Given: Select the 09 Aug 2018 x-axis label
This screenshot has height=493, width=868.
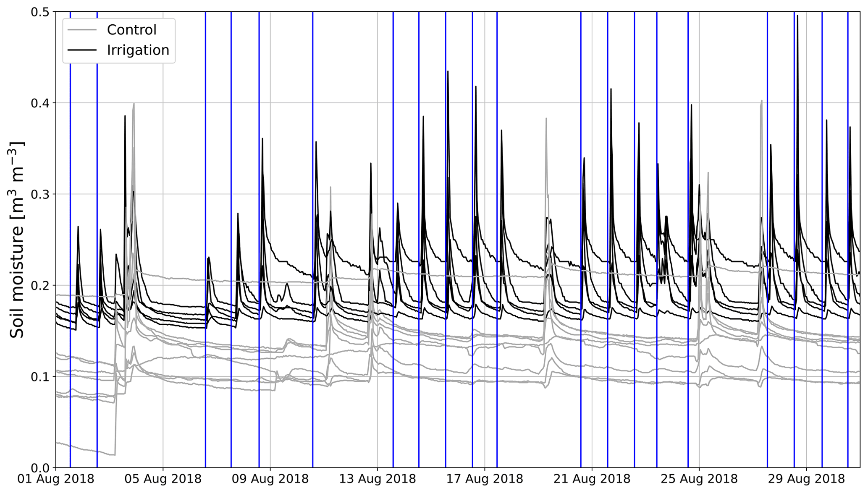Looking at the screenshot, I should click(270, 479).
